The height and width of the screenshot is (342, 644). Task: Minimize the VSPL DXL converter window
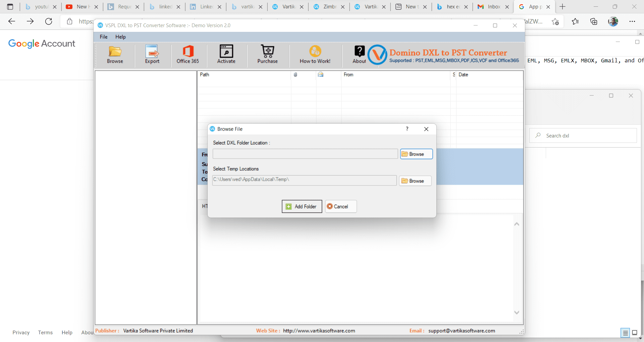tap(476, 25)
